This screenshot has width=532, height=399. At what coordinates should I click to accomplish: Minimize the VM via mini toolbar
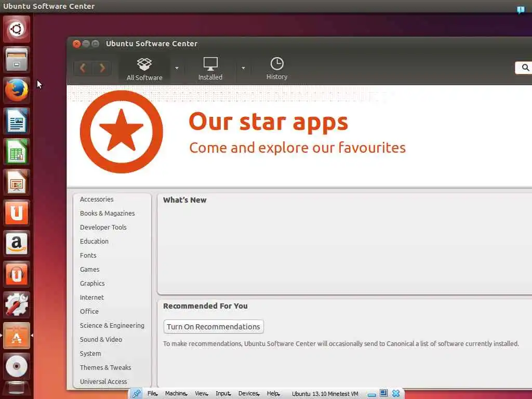click(x=371, y=394)
